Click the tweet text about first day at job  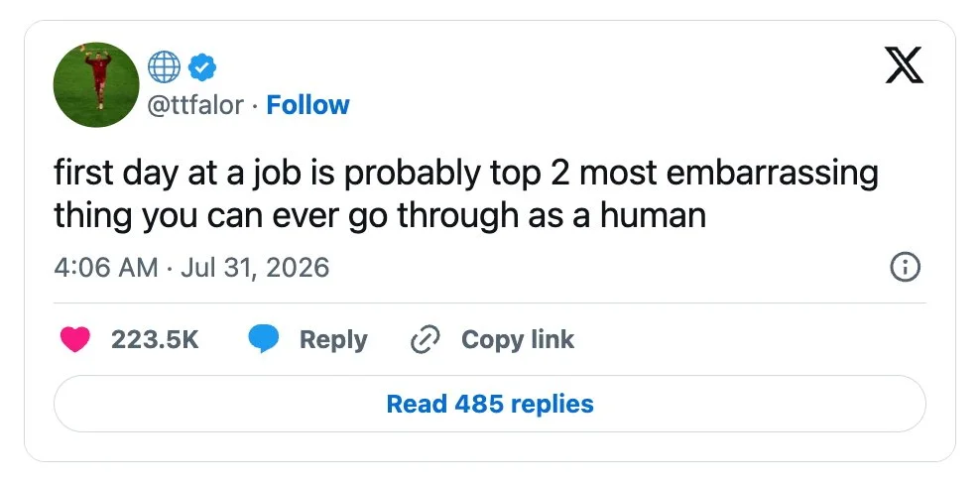pos(465,194)
